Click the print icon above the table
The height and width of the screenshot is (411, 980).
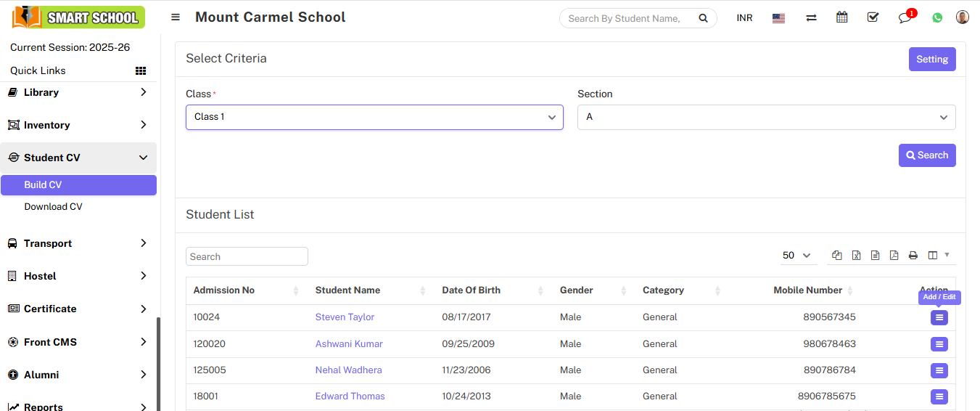click(913, 256)
